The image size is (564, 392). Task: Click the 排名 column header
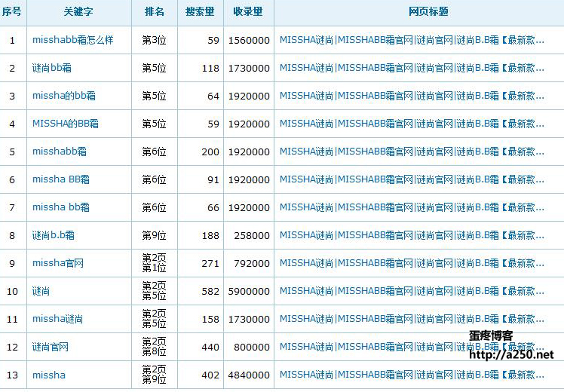click(155, 11)
